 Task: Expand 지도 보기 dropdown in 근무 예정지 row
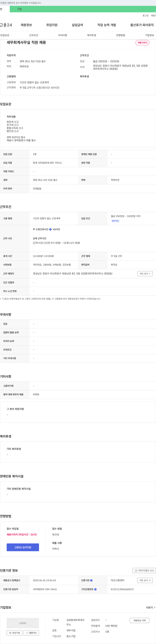point(145,274)
